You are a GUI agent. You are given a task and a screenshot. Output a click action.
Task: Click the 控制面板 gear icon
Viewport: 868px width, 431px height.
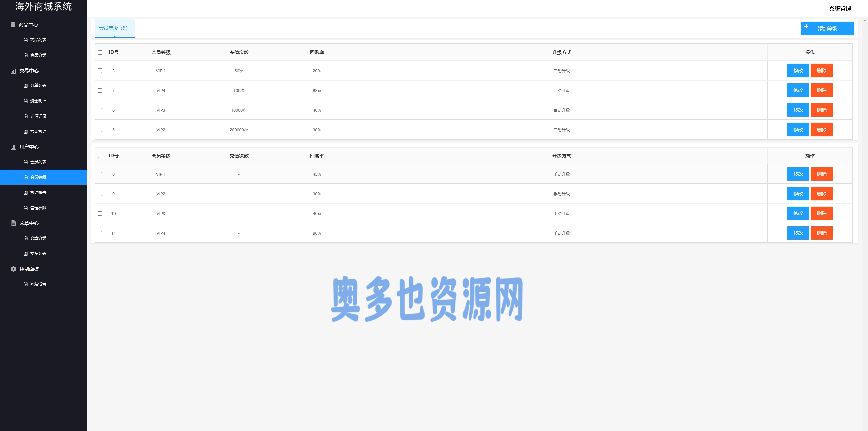(14, 269)
